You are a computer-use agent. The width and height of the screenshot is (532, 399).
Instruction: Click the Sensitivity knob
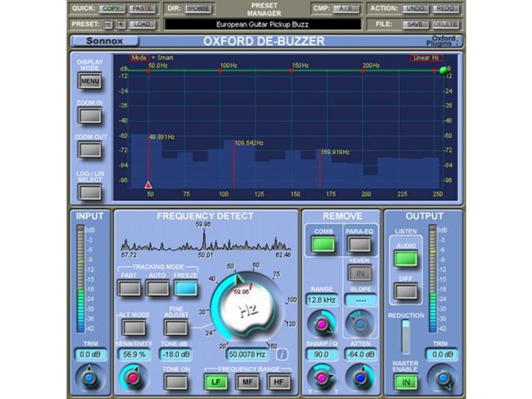133,378
